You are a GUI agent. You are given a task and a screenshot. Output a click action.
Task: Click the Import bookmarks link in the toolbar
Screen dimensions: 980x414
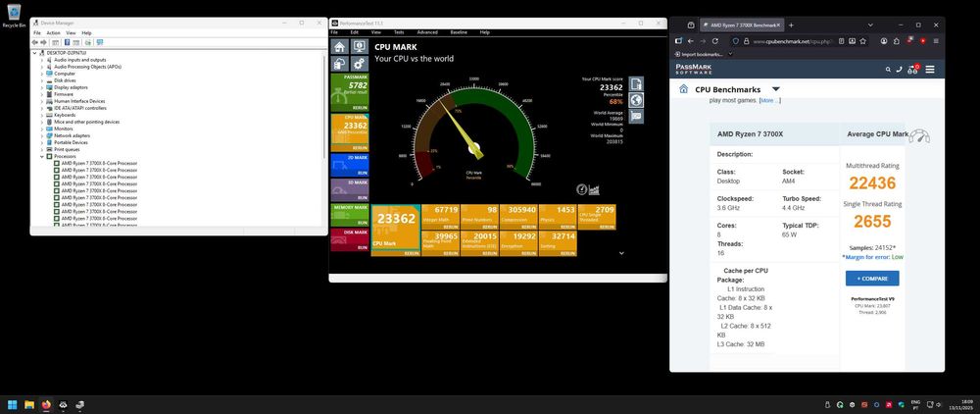click(x=700, y=54)
